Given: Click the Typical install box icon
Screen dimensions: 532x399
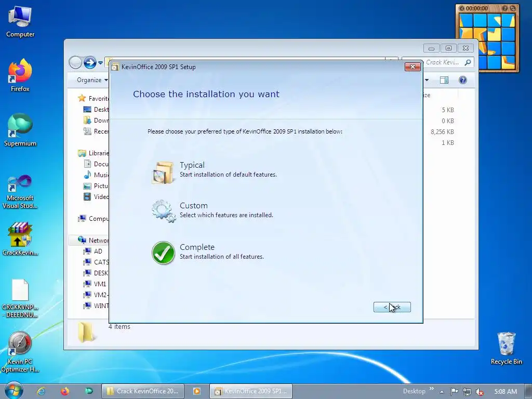Looking at the screenshot, I should tap(163, 172).
